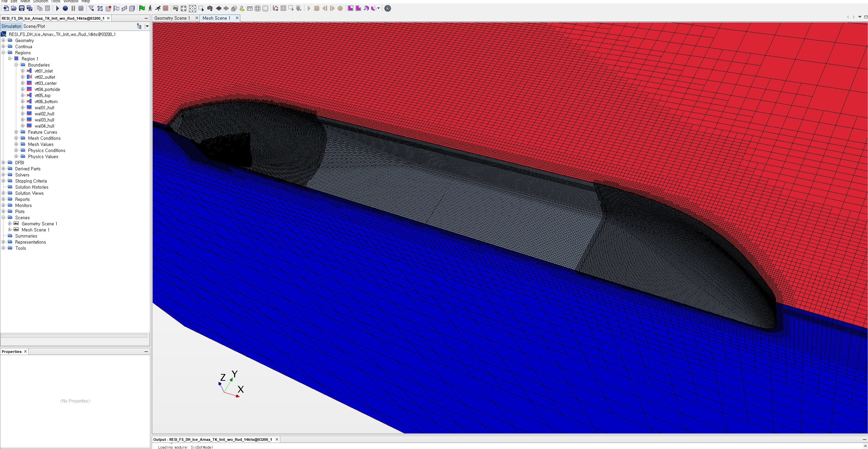
Task: Expand the Scenes tree section
Action: tap(4, 218)
